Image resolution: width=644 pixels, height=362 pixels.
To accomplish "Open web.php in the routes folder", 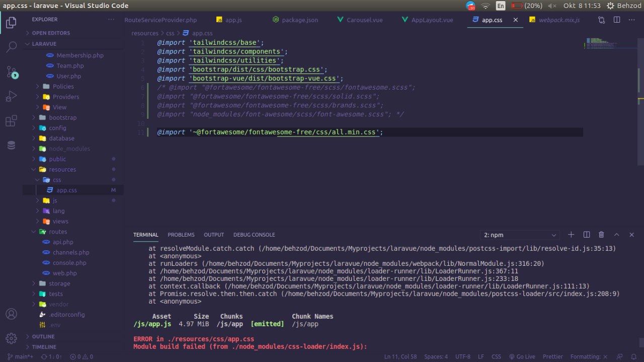I will tap(73, 273).
